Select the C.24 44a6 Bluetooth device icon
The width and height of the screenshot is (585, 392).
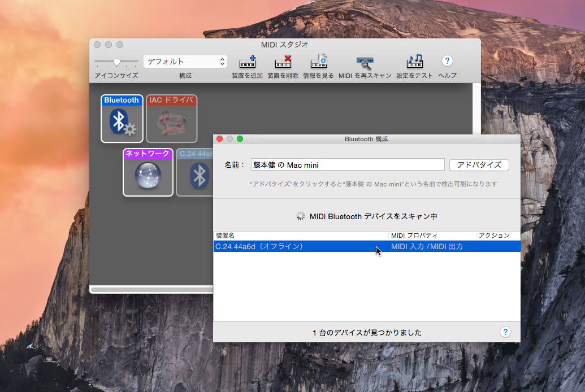tap(195, 172)
